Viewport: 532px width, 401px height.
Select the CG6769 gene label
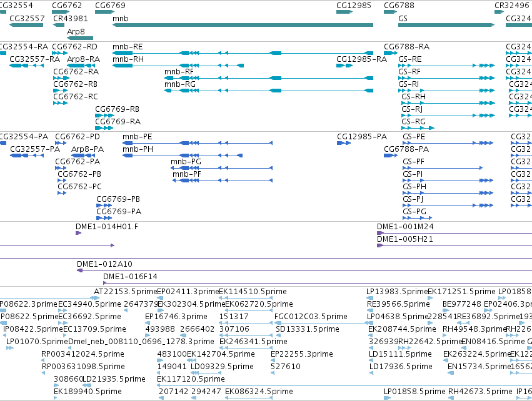110,6
